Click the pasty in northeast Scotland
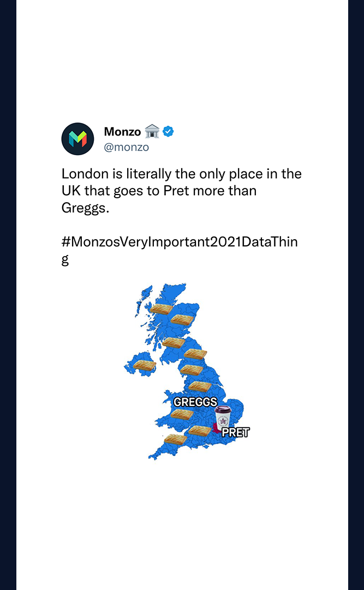Viewport: 364px width, 590px height. [x=182, y=320]
